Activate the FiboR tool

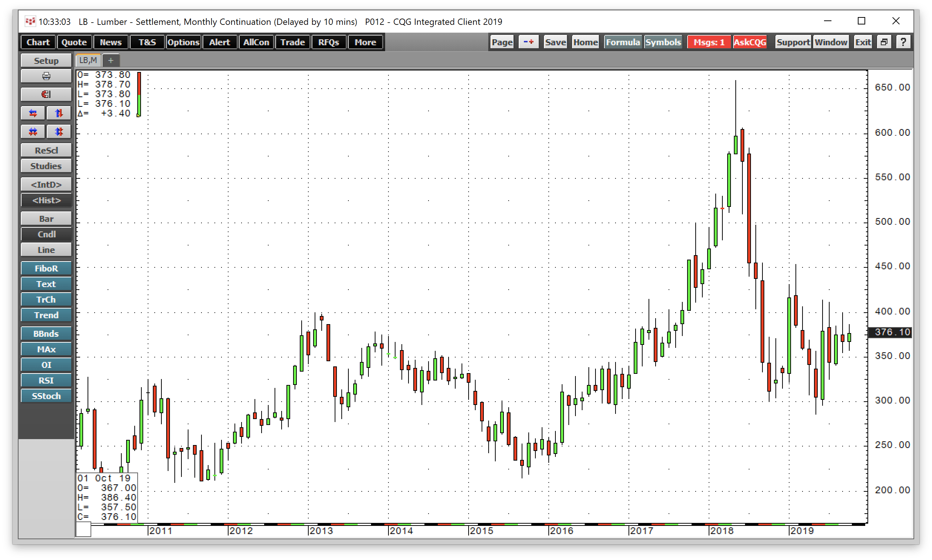tap(46, 268)
